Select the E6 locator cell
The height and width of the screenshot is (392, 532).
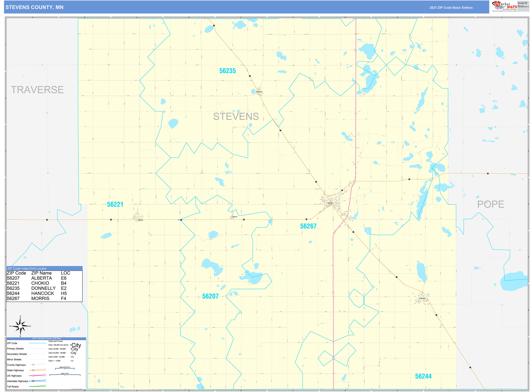point(64,278)
